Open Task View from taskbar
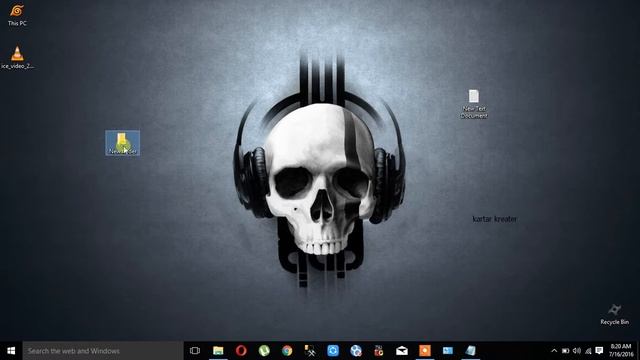 coord(195,351)
